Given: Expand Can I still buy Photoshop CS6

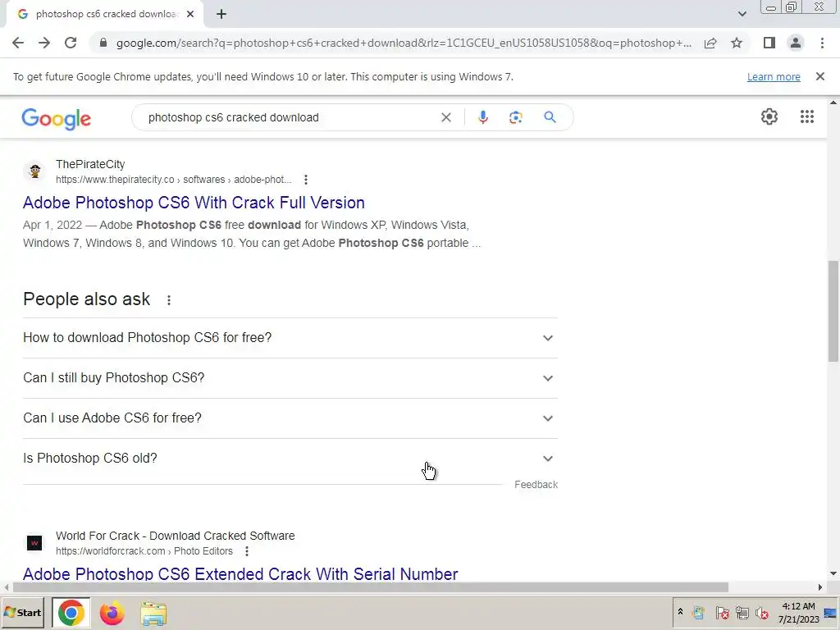Looking at the screenshot, I should [290, 377].
